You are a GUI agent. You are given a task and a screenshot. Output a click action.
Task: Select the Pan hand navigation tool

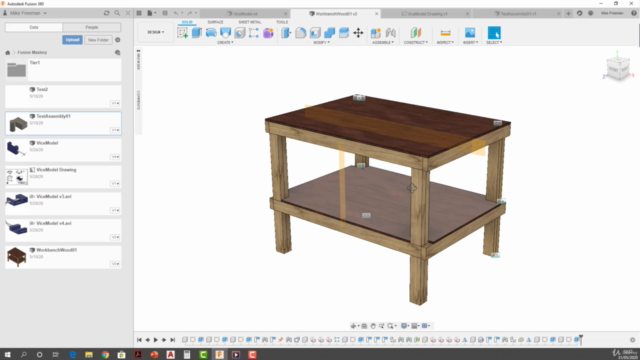pyautogui.click(x=373, y=326)
